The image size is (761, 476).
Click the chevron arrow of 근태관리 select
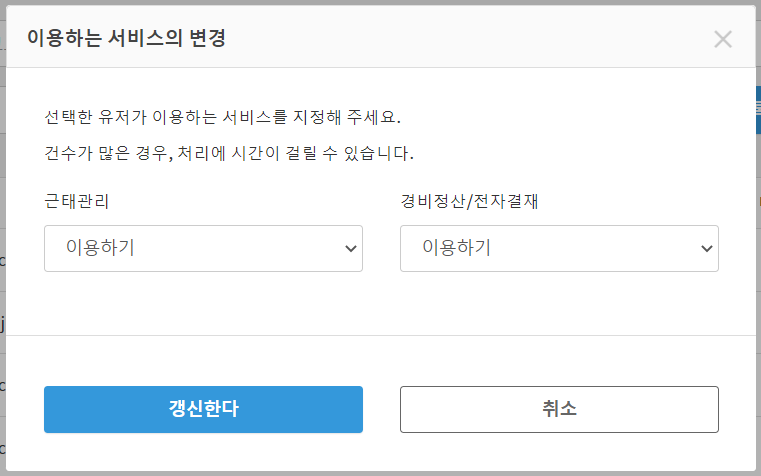tap(350, 248)
